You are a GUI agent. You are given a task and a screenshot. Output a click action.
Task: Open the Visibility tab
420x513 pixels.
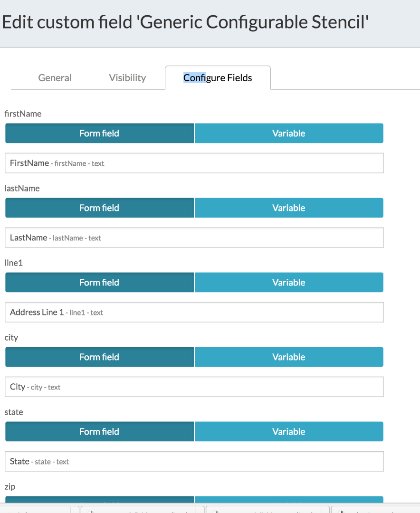pyautogui.click(x=127, y=78)
